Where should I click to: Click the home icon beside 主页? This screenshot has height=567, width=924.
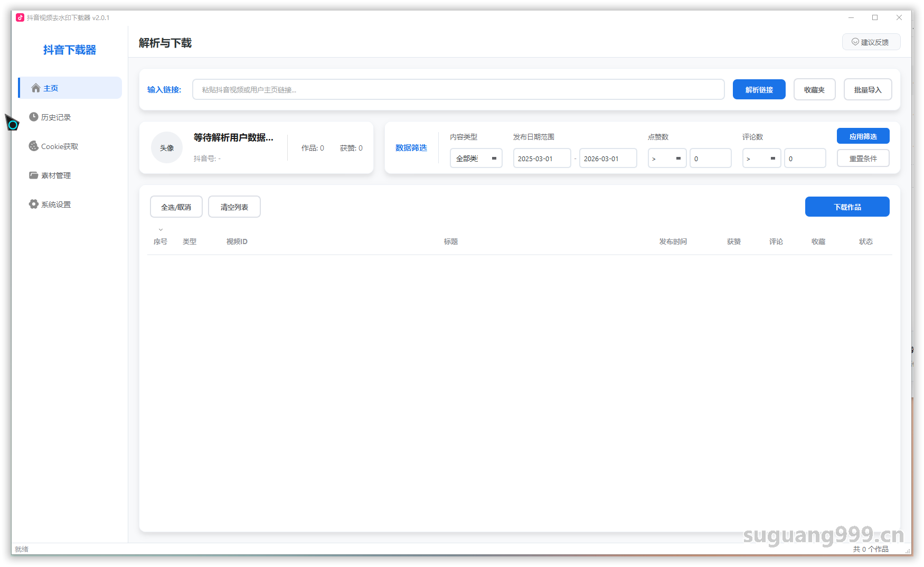point(36,88)
